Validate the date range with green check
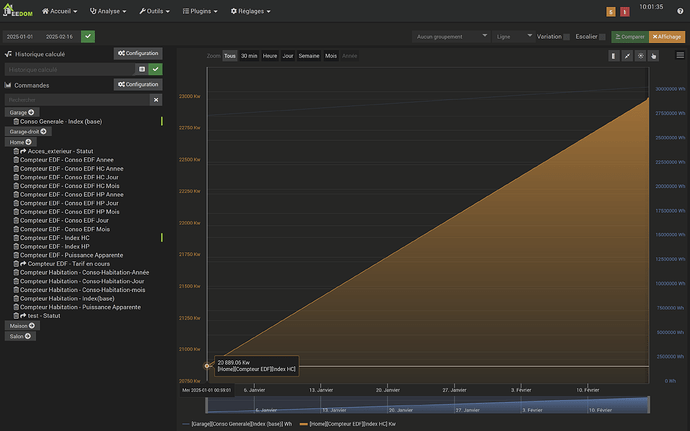Image resolution: width=690 pixels, height=431 pixels. pos(88,37)
